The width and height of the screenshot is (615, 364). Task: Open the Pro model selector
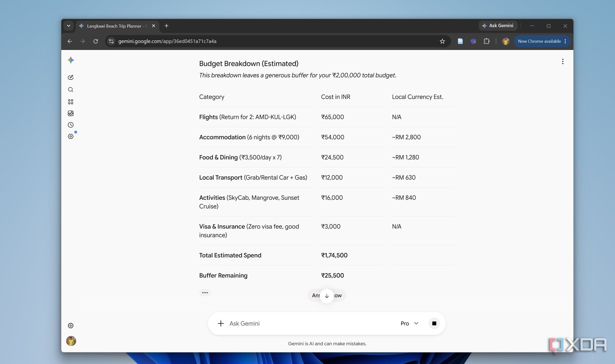tap(409, 323)
